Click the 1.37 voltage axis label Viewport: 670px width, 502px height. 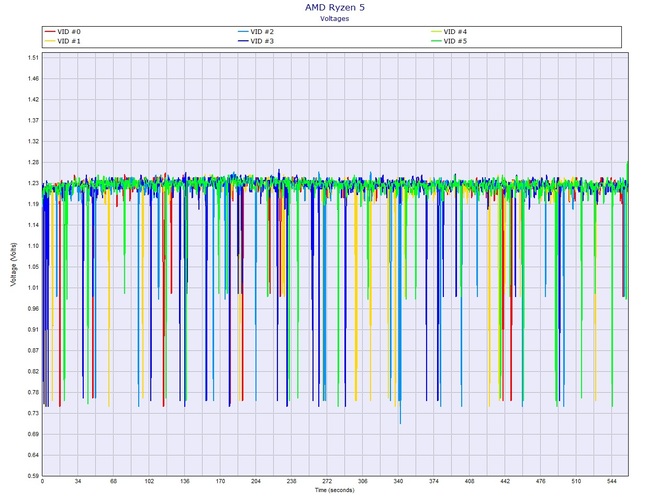(x=34, y=120)
